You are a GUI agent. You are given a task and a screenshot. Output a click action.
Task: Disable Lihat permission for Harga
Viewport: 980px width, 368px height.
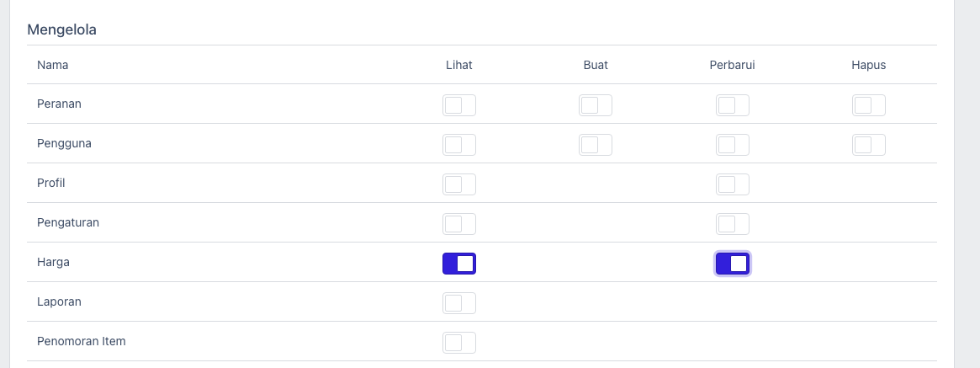click(459, 264)
